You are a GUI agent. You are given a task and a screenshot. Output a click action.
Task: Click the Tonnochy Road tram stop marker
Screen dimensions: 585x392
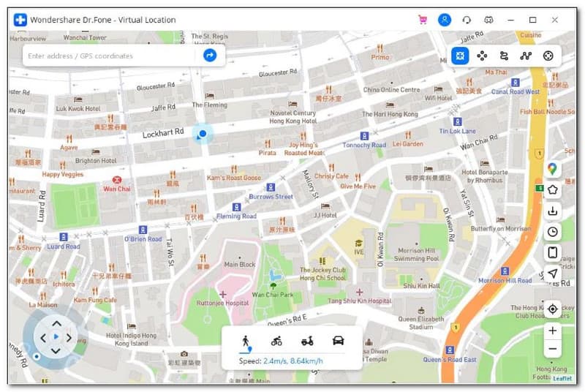(x=364, y=136)
